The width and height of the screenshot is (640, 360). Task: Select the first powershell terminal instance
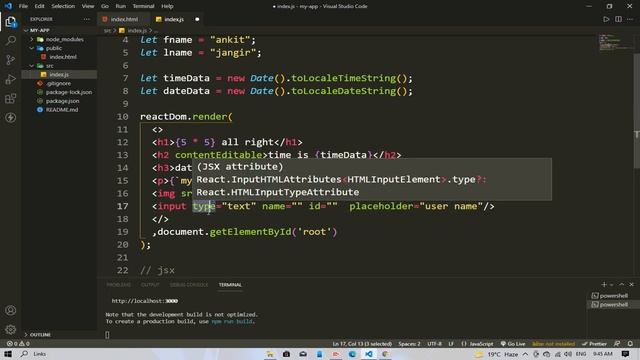pyautogui.click(x=613, y=296)
